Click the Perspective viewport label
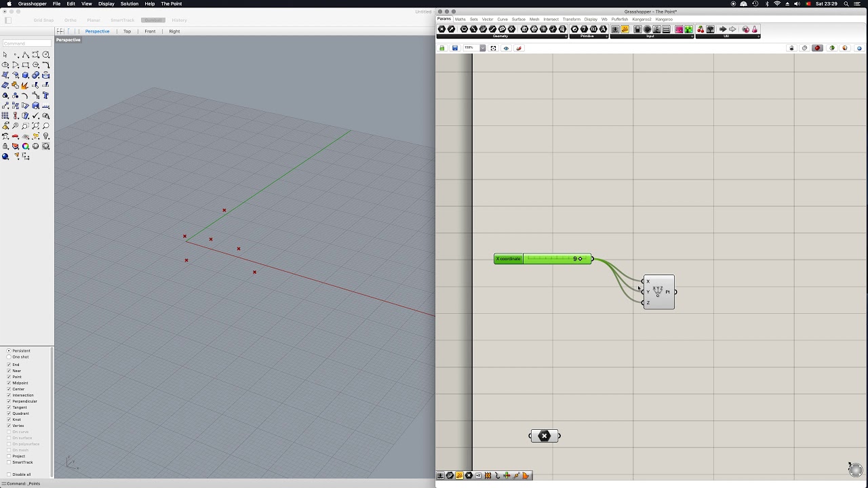The height and width of the screenshot is (488, 868). (68, 40)
